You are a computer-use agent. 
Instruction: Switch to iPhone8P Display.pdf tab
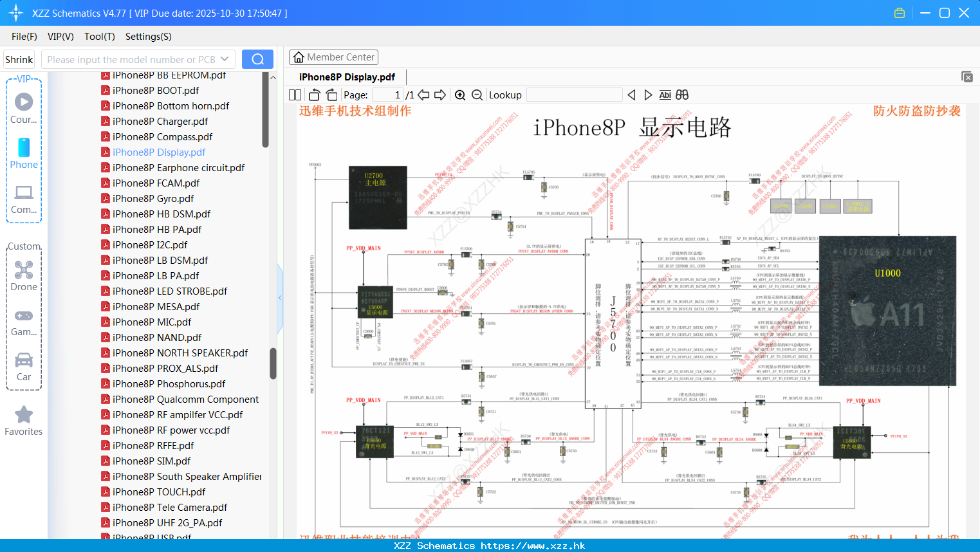(347, 77)
